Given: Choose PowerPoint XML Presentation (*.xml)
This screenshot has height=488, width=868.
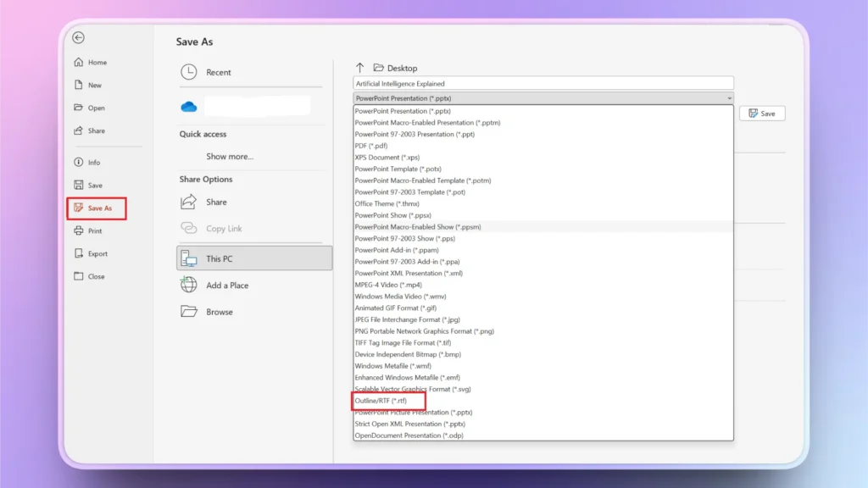Looking at the screenshot, I should tap(543, 274).
